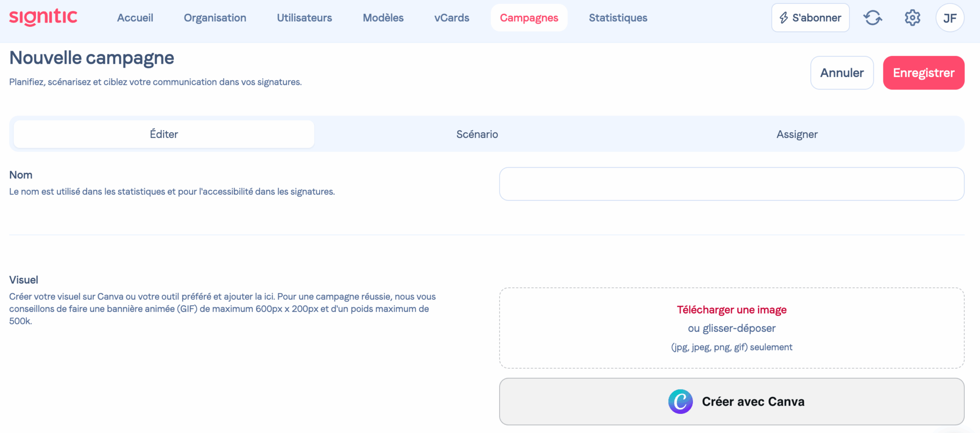The image size is (980, 433).
Task: Click the Télécharger une image link
Action: click(731, 310)
